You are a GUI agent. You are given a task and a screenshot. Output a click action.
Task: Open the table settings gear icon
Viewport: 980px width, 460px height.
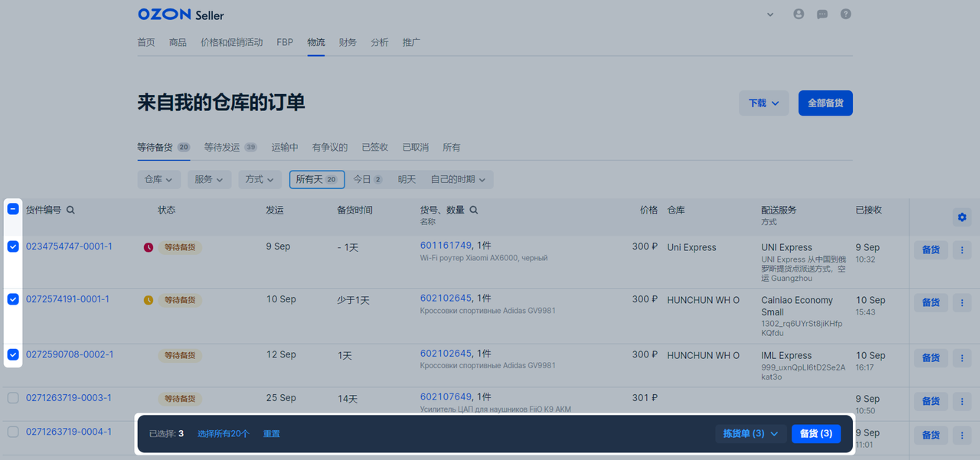click(962, 217)
